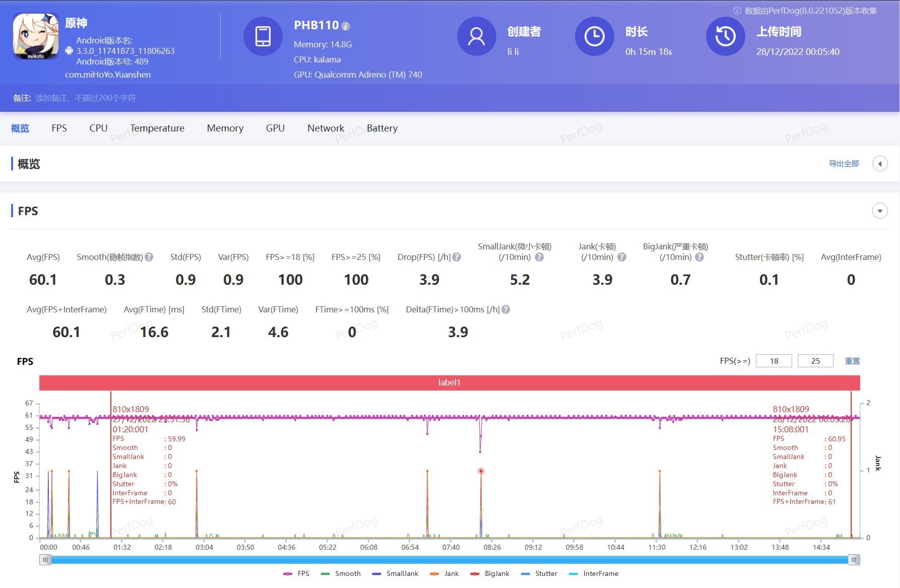This screenshot has height=588, width=900.
Task: Click the remarks note input field
Action: tap(86, 98)
